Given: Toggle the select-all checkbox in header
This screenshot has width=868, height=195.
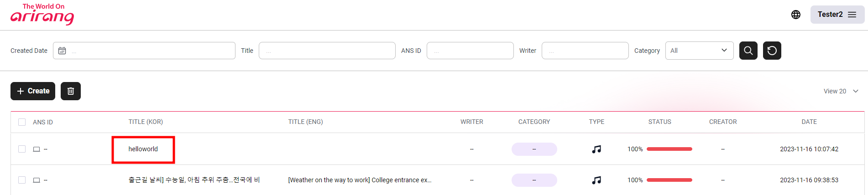Looking at the screenshot, I should click(22, 122).
